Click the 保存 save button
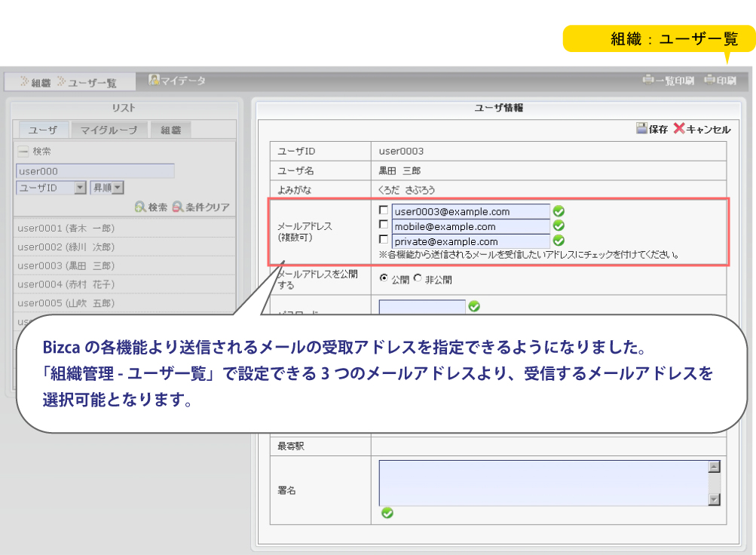This screenshot has height=555, width=756. pos(652,129)
